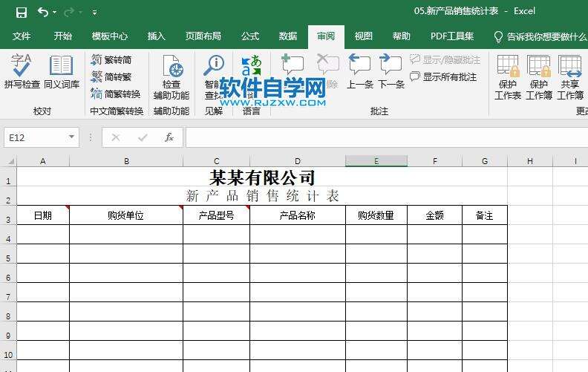
Task: Select column H header
Action: (x=530, y=161)
